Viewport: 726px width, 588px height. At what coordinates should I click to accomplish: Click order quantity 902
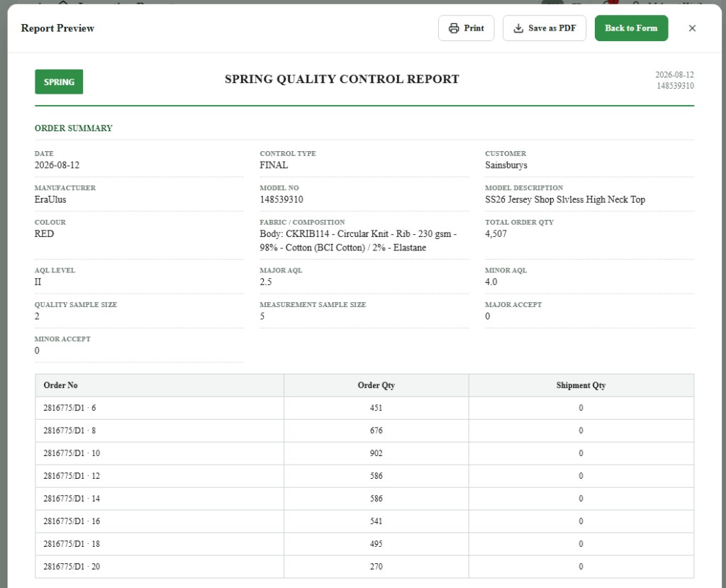click(376, 454)
